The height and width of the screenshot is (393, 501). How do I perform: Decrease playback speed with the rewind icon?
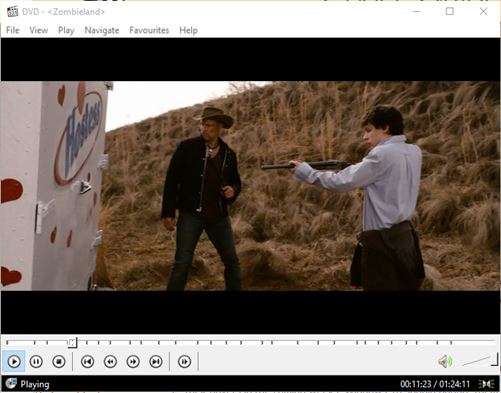click(x=110, y=361)
